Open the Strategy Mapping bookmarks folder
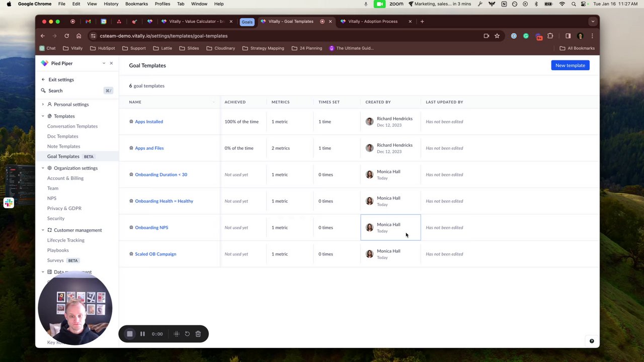 pyautogui.click(x=263, y=48)
